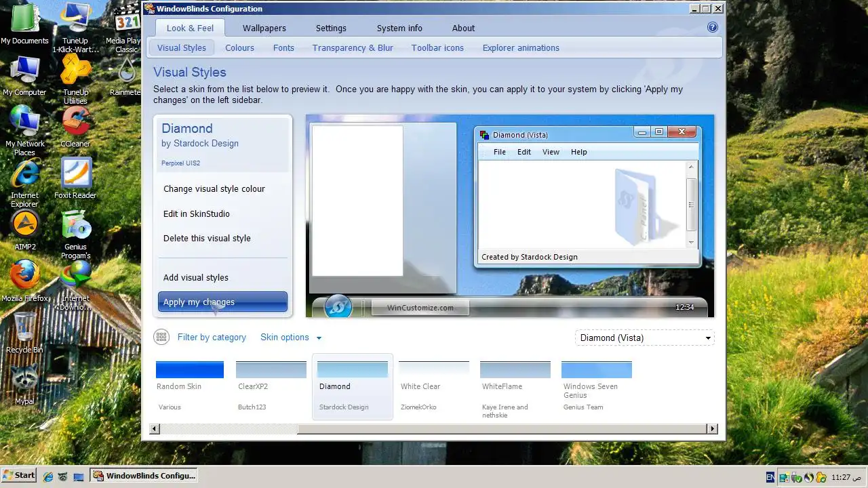Click View menu in the preview window

551,152
